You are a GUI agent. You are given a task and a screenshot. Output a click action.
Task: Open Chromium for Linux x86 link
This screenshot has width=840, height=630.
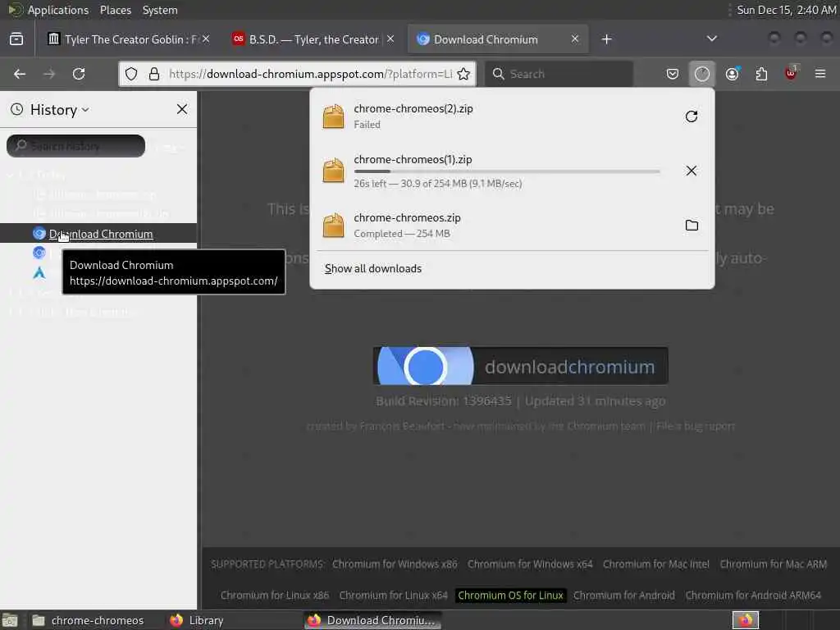[275, 596]
